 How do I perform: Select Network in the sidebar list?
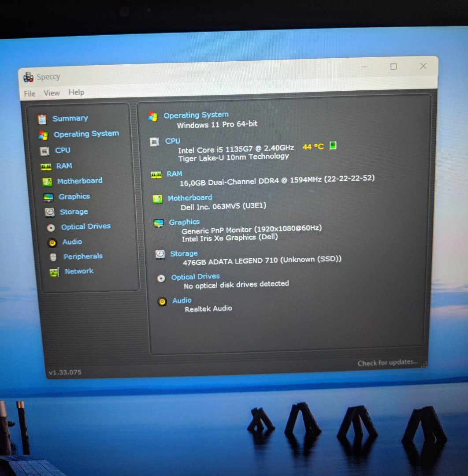79,271
